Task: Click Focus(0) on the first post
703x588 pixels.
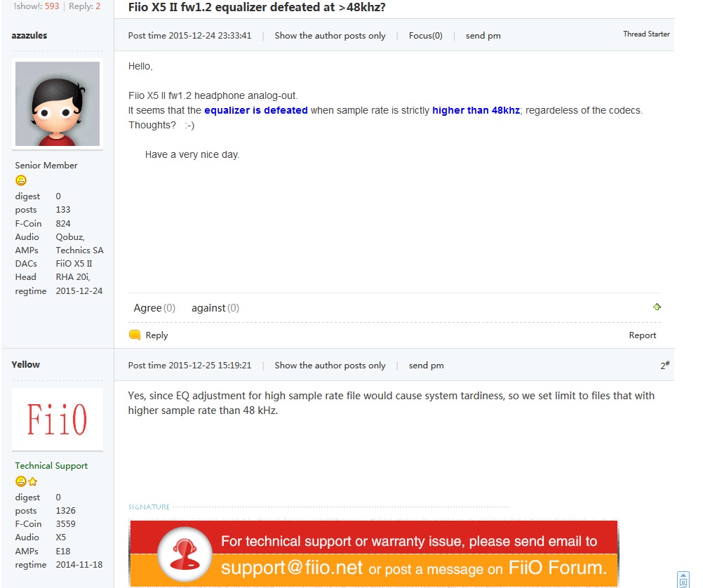Action: pyautogui.click(x=425, y=35)
